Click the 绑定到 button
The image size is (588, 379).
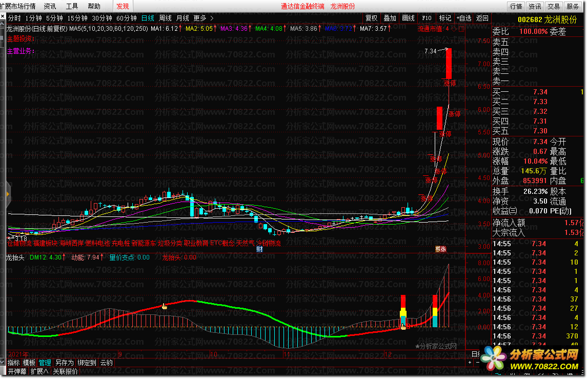tap(87, 363)
